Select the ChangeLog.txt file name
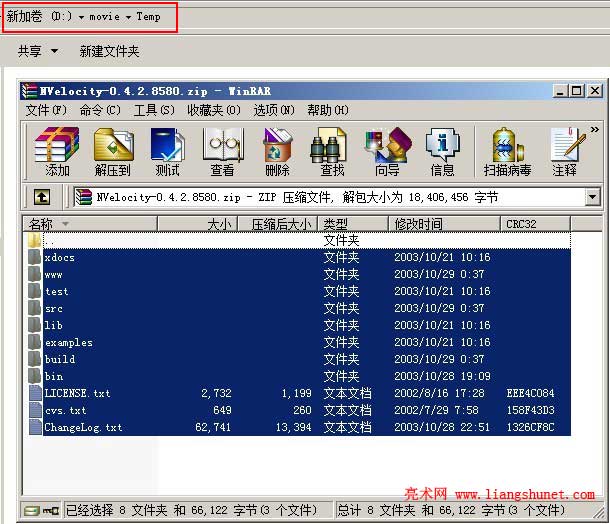610x524 pixels. [x=83, y=428]
